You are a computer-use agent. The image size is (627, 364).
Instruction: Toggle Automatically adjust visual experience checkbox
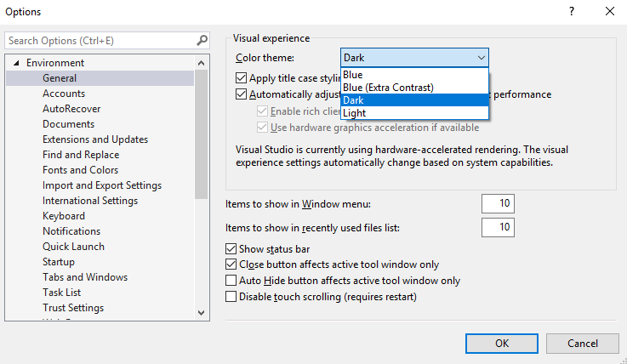(x=241, y=94)
